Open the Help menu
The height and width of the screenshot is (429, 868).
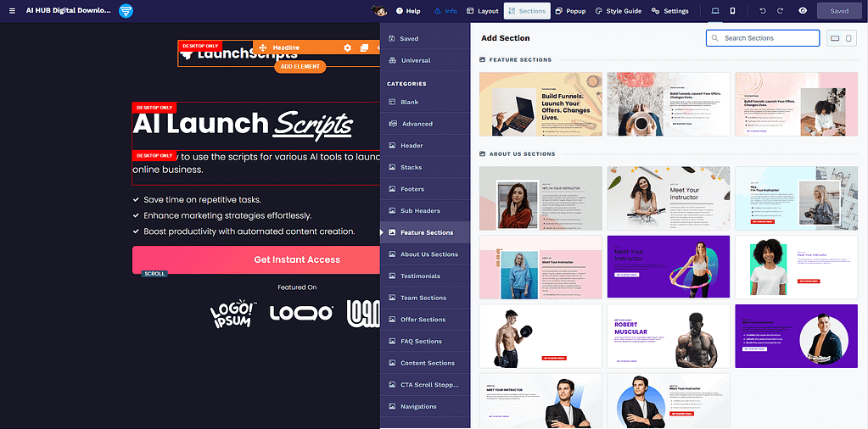point(408,11)
